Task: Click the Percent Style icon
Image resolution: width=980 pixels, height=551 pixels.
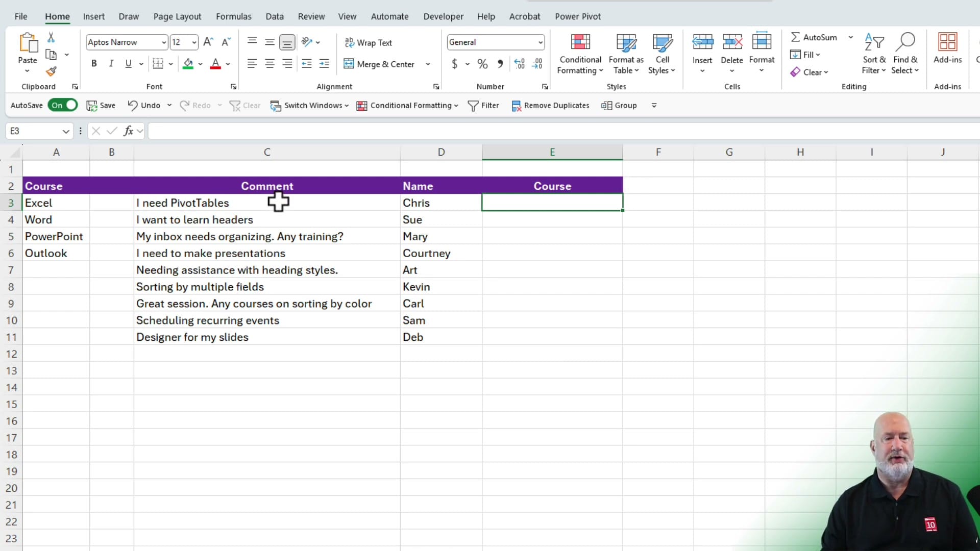Action: (482, 63)
